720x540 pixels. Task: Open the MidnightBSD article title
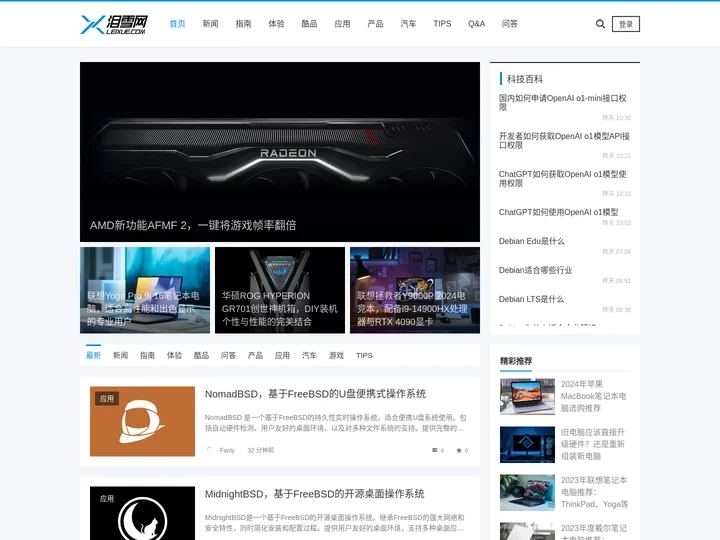pyautogui.click(x=315, y=494)
